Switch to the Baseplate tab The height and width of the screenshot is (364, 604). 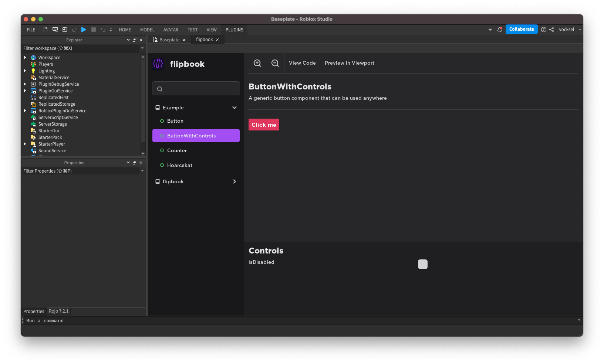[169, 40]
